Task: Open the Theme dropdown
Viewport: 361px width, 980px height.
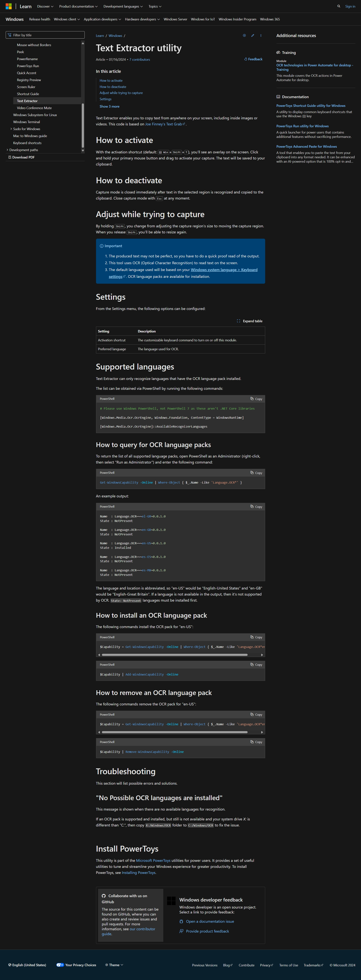Action: (114, 965)
